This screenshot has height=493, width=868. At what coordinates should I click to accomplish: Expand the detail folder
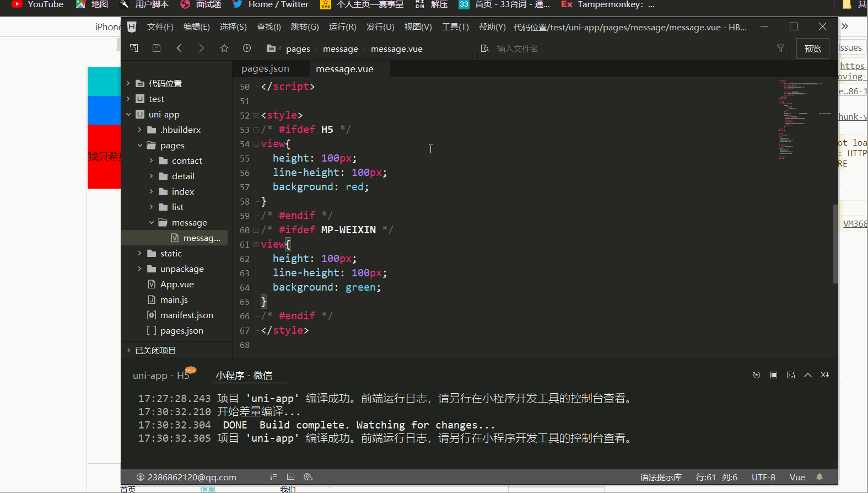pyautogui.click(x=152, y=176)
